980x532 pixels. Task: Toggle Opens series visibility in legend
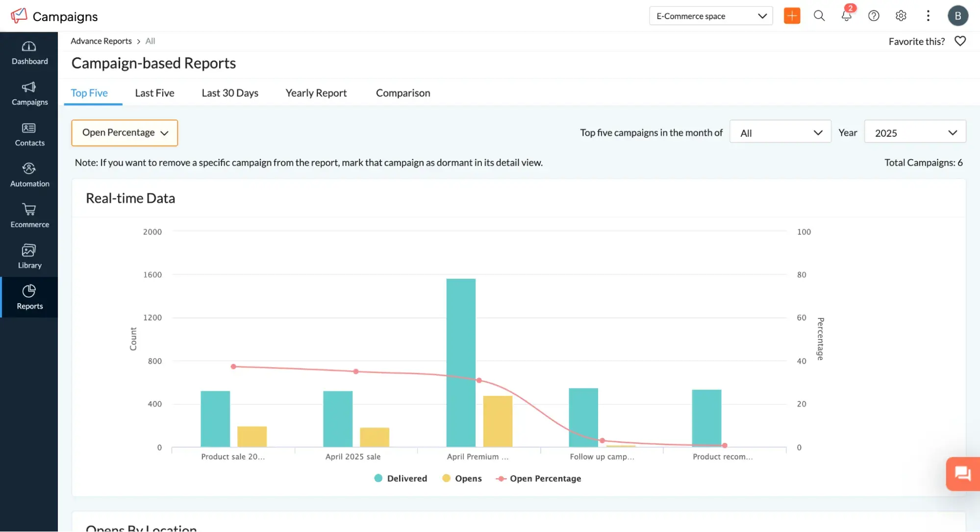[461, 478]
